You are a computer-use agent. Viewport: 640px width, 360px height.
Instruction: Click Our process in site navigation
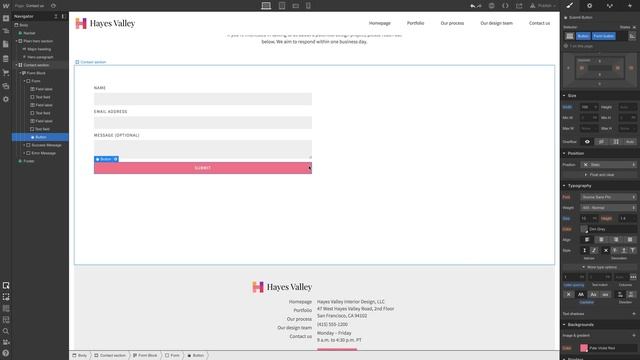coord(452,23)
